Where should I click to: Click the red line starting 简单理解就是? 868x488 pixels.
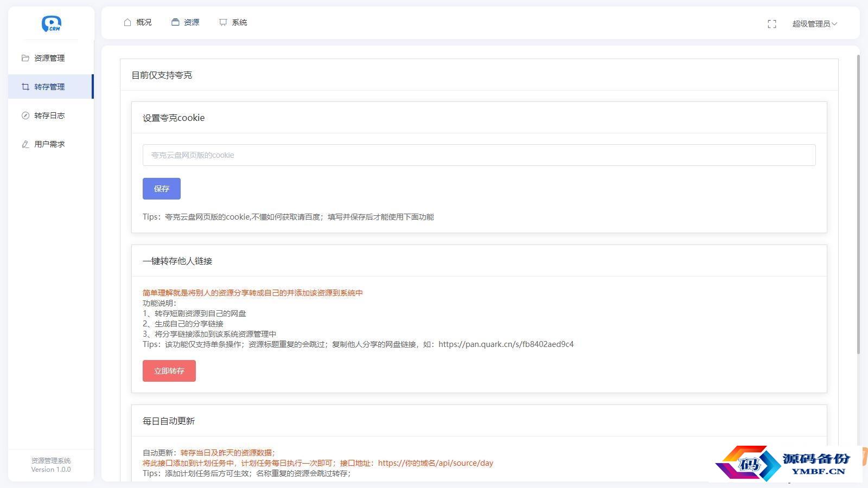click(x=253, y=293)
